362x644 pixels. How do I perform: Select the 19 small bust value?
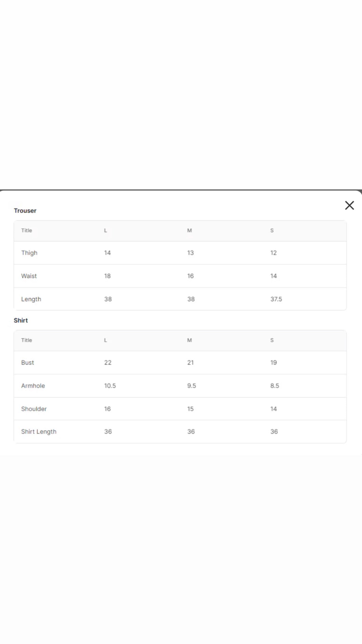point(273,363)
